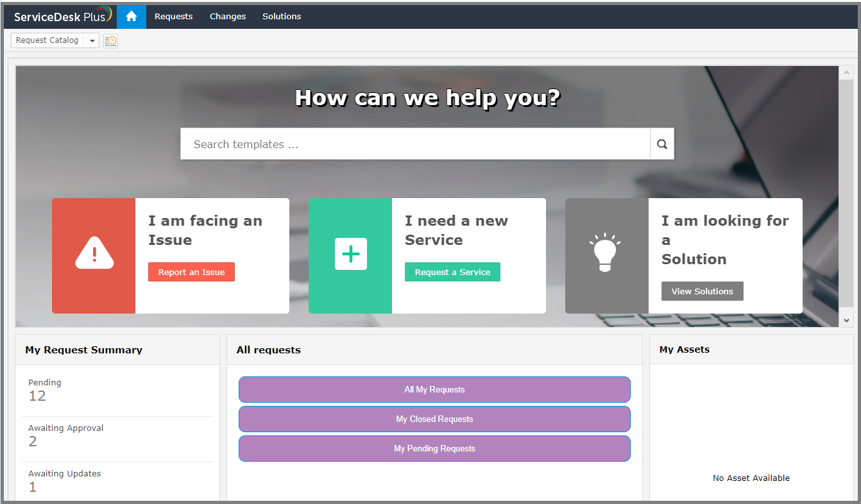This screenshot has width=861, height=504.
Task: Open My Closed Requests
Action: (x=434, y=419)
